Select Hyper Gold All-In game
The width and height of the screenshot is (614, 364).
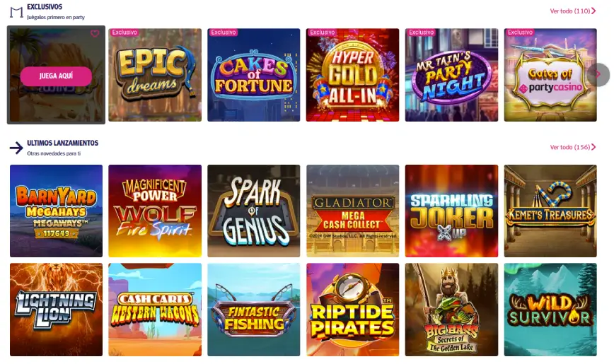tap(352, 75)
